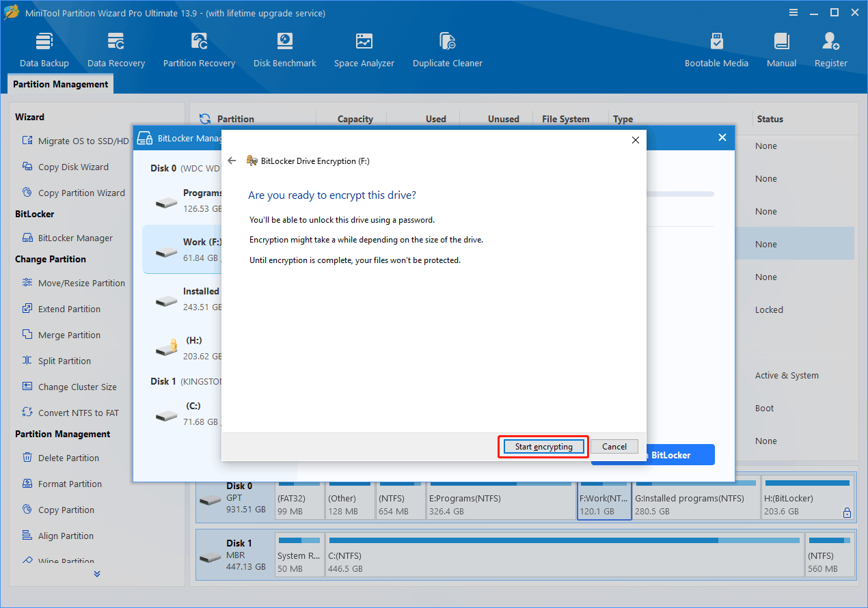Select (FAT32) 99 MB partition

[299, 501]
